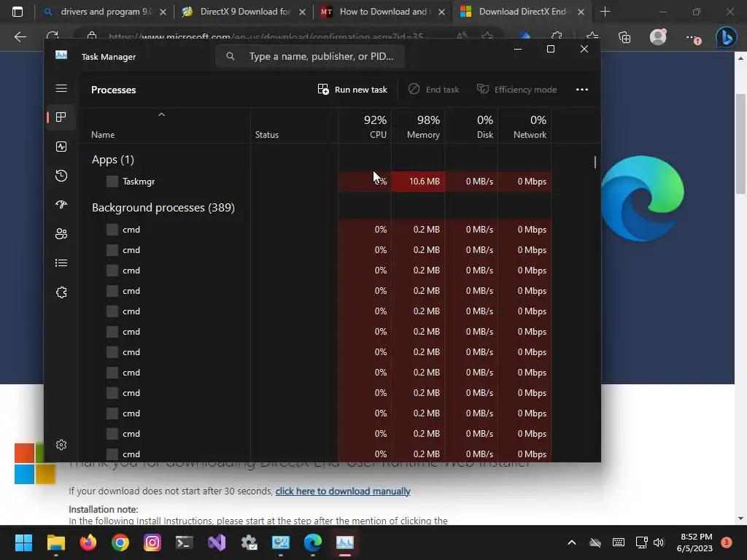Viewport: 747px width, 560px height.
Task: Open Microsoft Edge taskbar icon
Action: 313,542
